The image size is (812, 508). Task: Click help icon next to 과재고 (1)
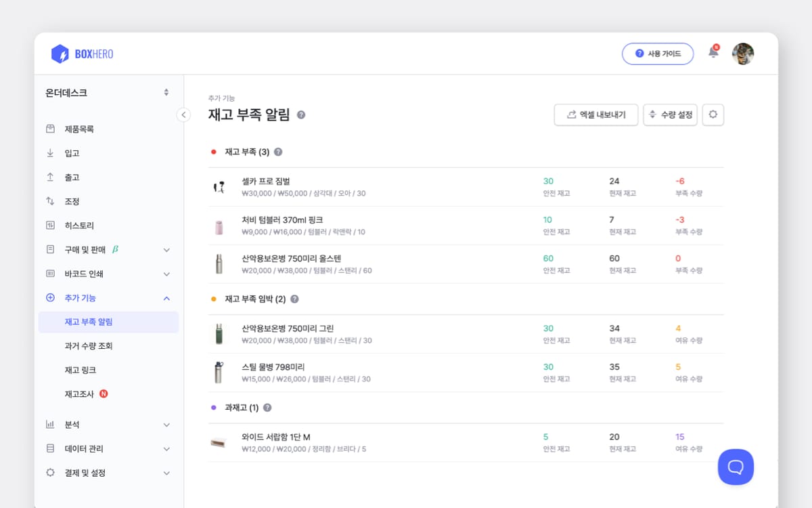(267, 408)
